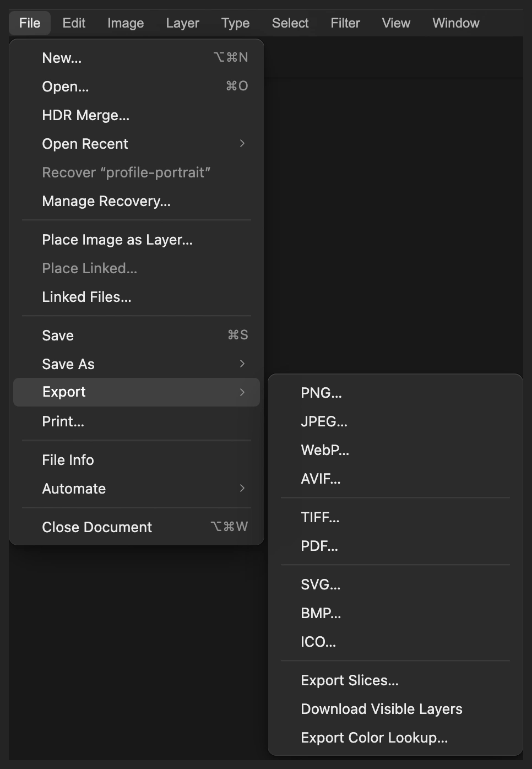Export as WebP...
The image size is (532, 769).
pos(395,450)
